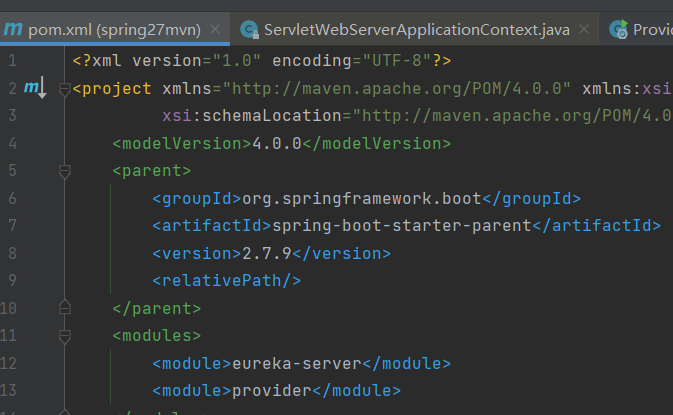Click the Maven icon on pom.xml tab
Viewport: 673px width, 415px height.
click(12, 30)
